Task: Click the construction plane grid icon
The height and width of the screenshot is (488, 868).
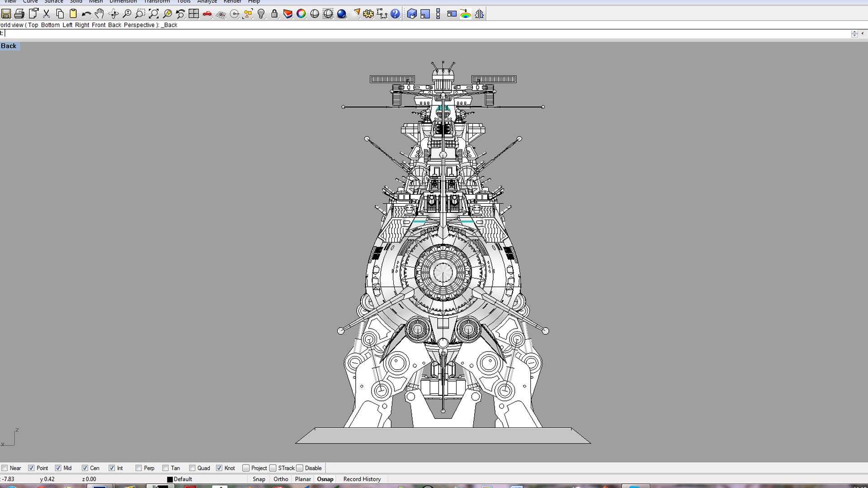Action: point(221,14)
